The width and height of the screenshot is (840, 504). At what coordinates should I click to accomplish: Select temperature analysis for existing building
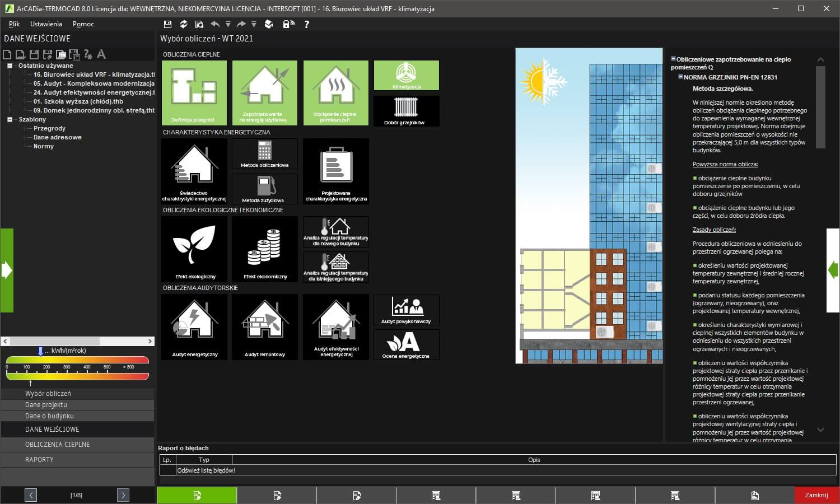click(336, 267)
